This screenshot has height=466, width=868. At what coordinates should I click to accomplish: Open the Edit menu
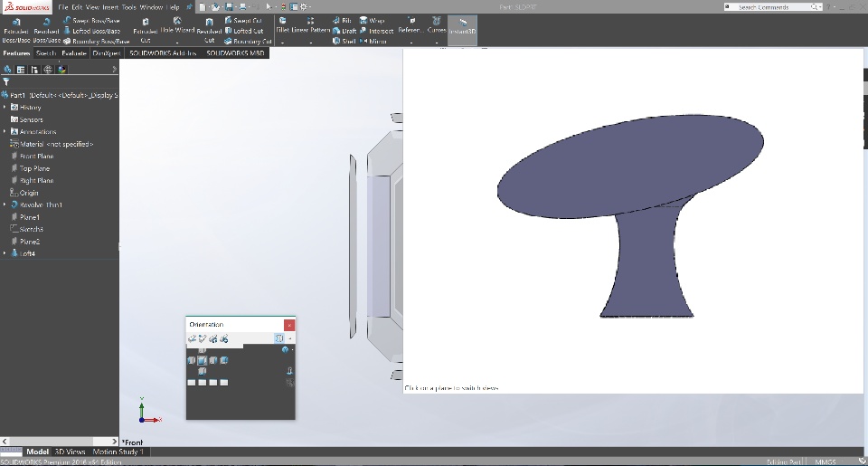[77, 7]
